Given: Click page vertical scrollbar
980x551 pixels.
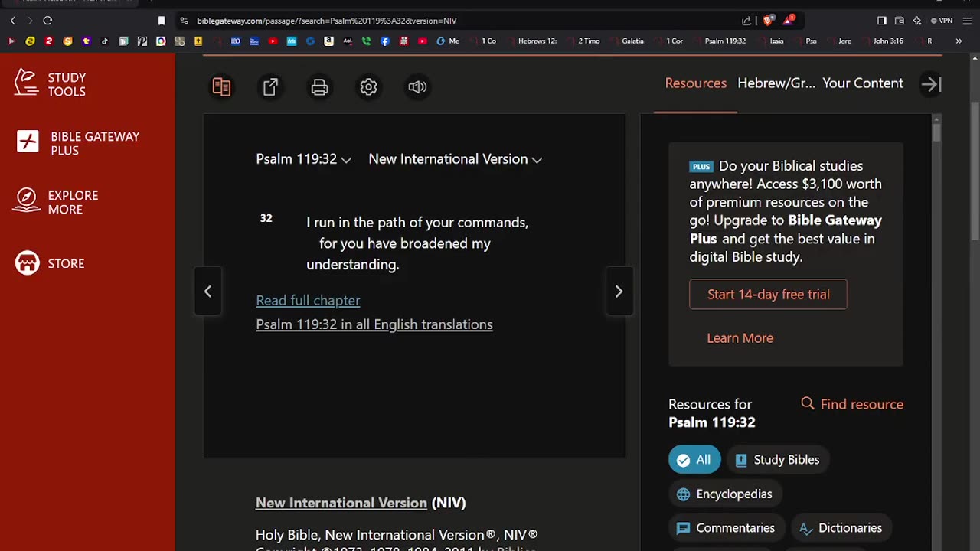Looking at the screenshot, I should click(975, 172).
